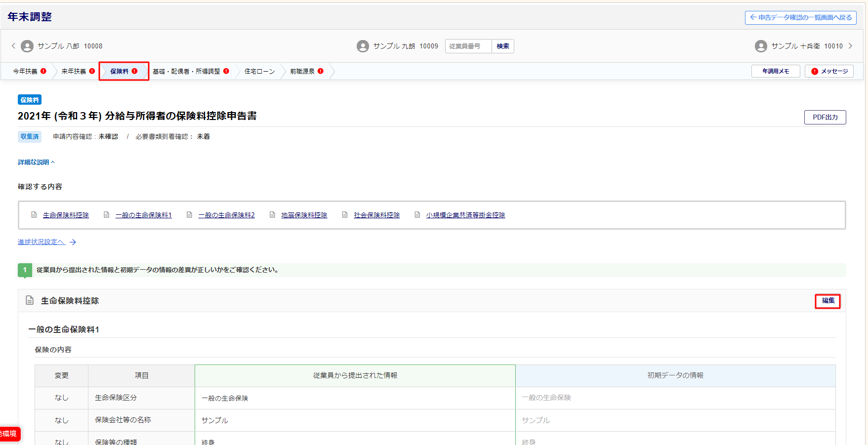Viewport: 868px width, 445px height.
Task: Jump to 一般の生命保険料2 link
Action: (x=227, y=215)
